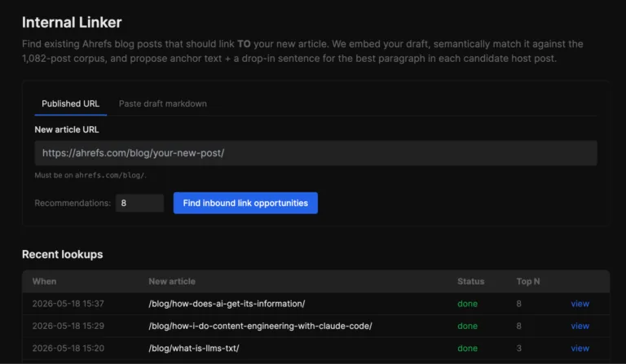Click the 2026-05-18 15:29 timestamp
This screenshot has width=626, height=364.
click(68, 326)
